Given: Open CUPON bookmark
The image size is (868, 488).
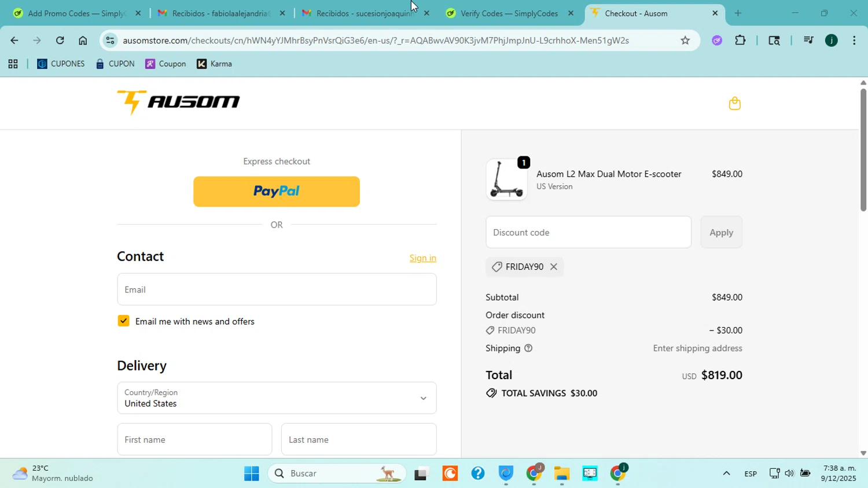Looking at the screenshot, I should tap(115, 64).
